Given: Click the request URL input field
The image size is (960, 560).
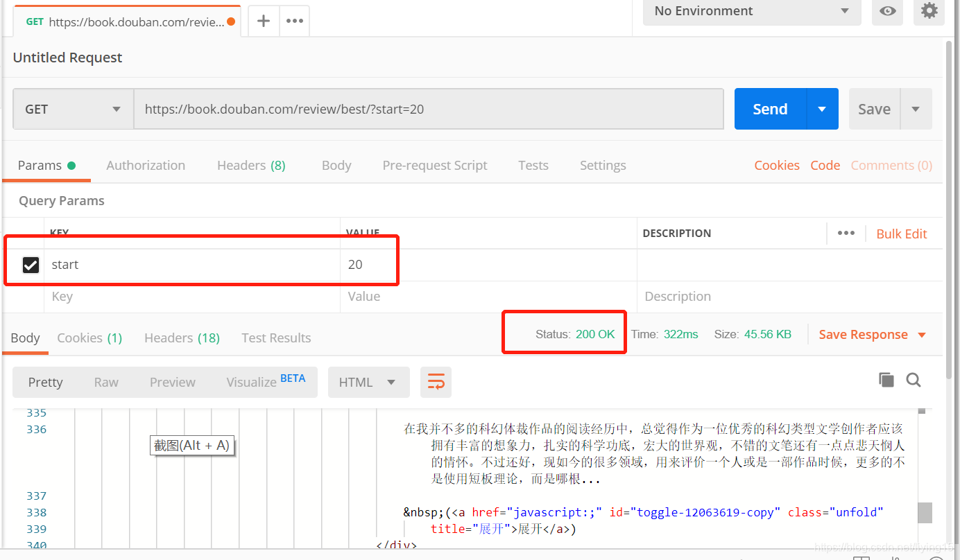Looking at the screenshot, I should 429,109.
